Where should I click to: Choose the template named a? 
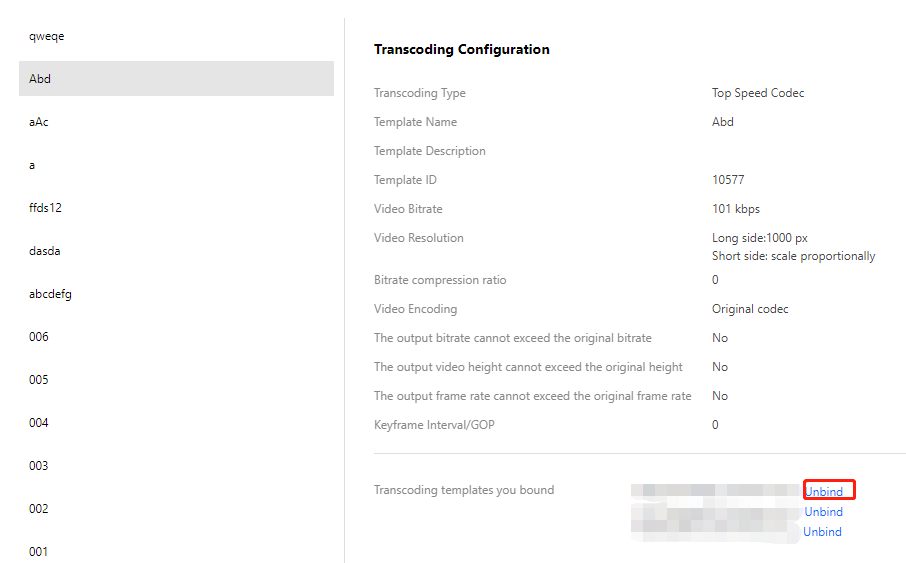click(33, 165)
